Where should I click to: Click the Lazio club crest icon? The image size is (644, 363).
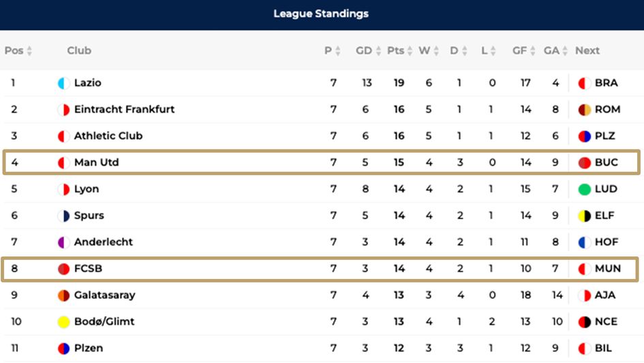point(63,83)
